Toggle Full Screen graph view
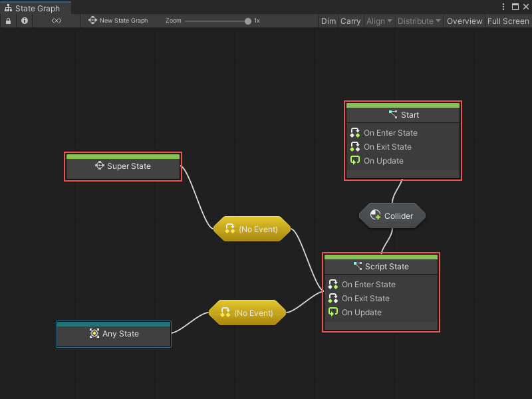This screenshot has height=399, width=532. (x=508, y=21)
